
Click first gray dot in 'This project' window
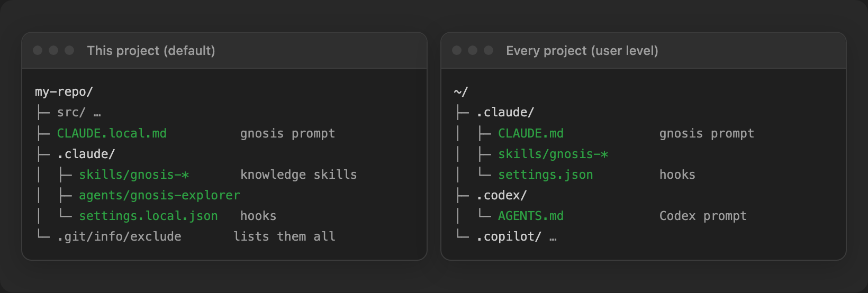pos(38,50)
